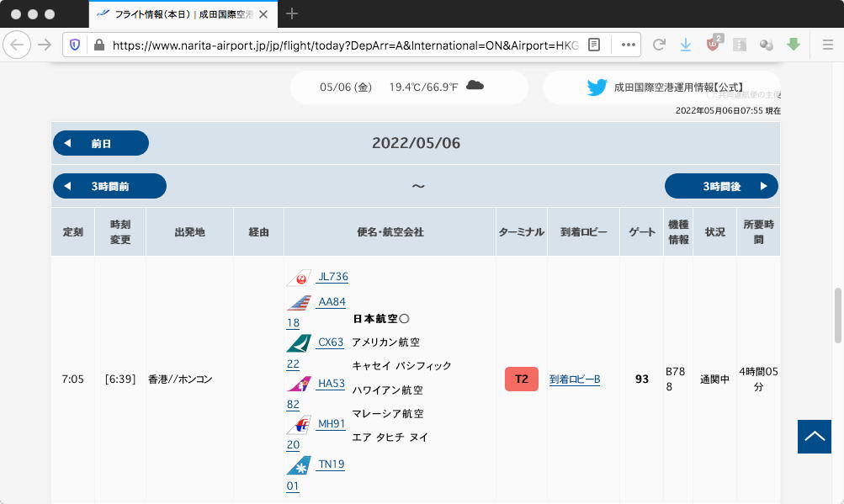
Task: Click the Malaysia Airlines tail logo
Action: pyautogui.click(x=300, y=425)
